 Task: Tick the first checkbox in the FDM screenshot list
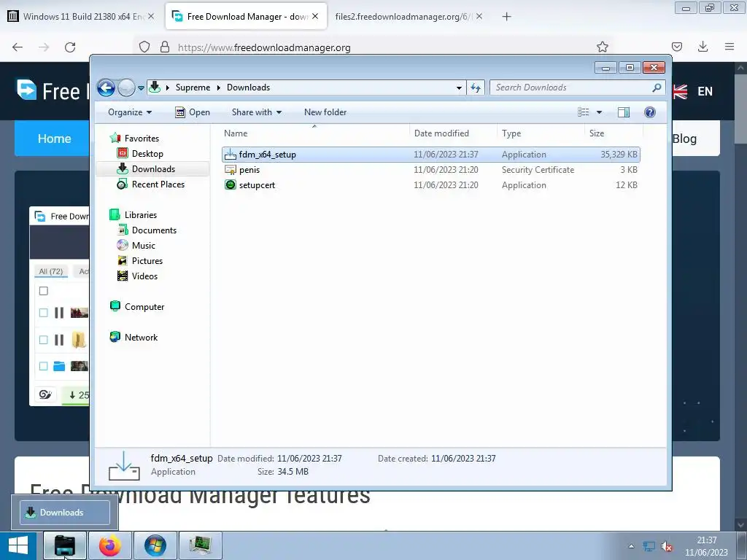tap(43, 291)
